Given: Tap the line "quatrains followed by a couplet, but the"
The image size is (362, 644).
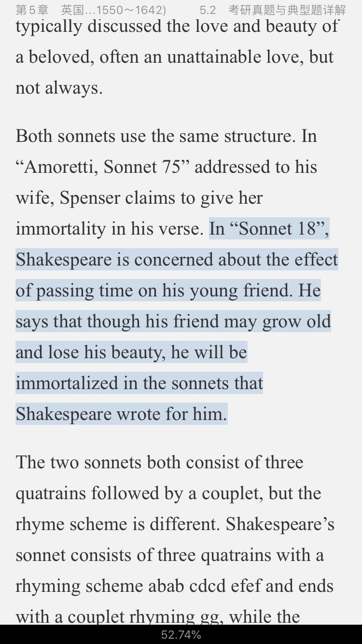Looking at the screenshot, I should click(168, 493).
